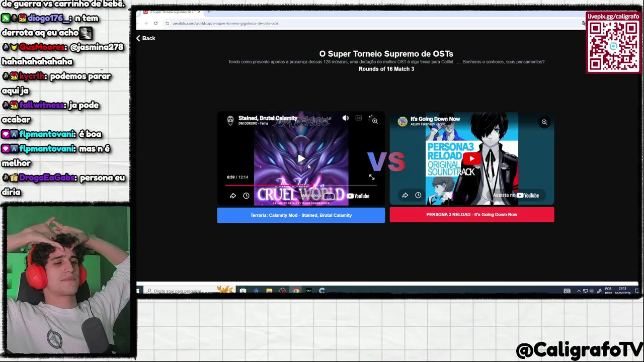Image resolution: width=644 pixels, height=362 pixels.
Task: Vote for PERSONA 3 RELOAD - It's Going Down Now
Action: pos(472,215)
